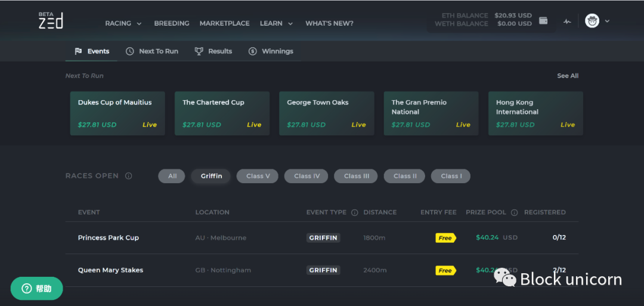Click the Registered column header
The width and height of the screenshot is (644, 306).
tap(544, 212)
